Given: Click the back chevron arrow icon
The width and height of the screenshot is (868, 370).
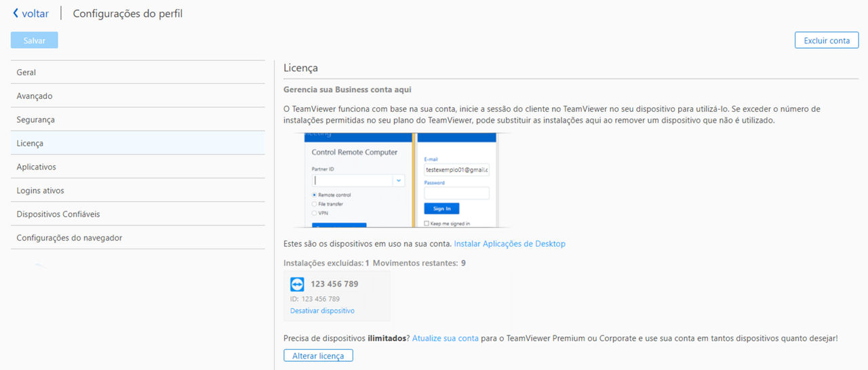Looking at the screenshot, I should [x=16, y=14].
